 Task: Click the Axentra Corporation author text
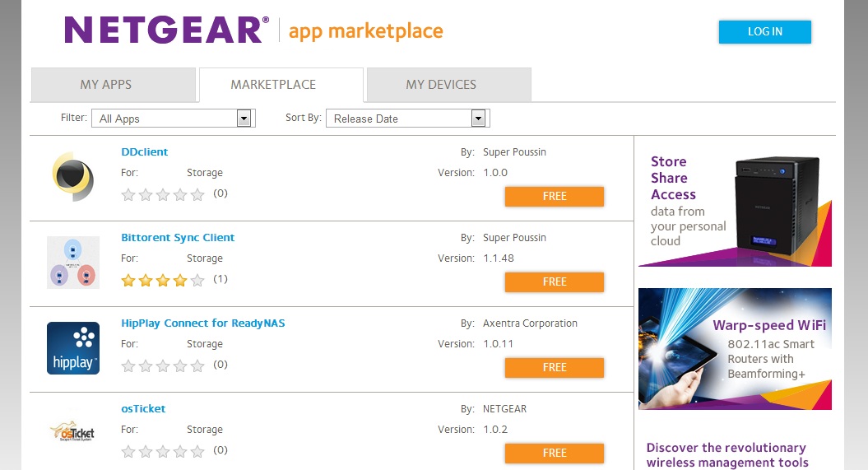click(530, 323)
